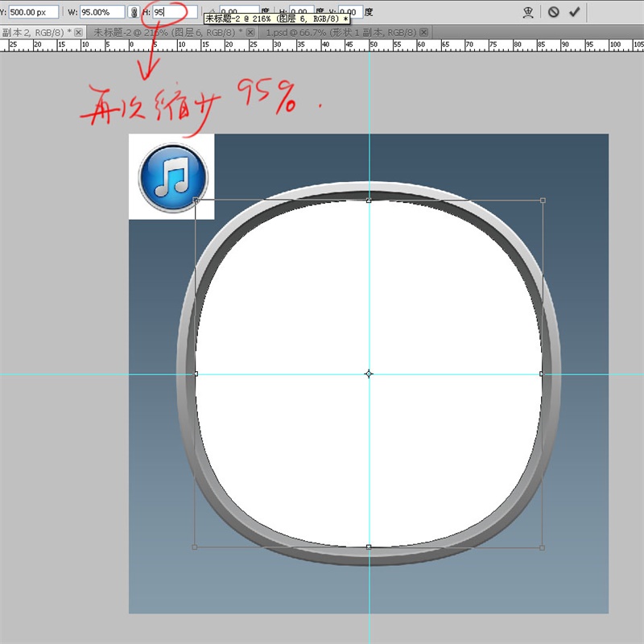Click the right-middle transform edge handle
Screen dimensions: 644x644
coord(542,374)
